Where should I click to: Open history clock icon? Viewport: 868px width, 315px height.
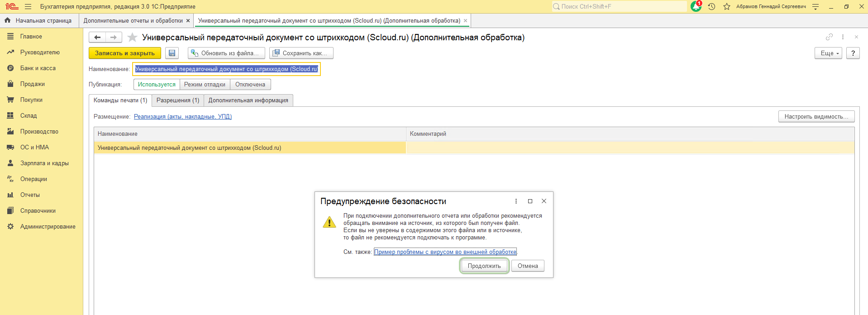pyautogui.click(x=711, y=7)
